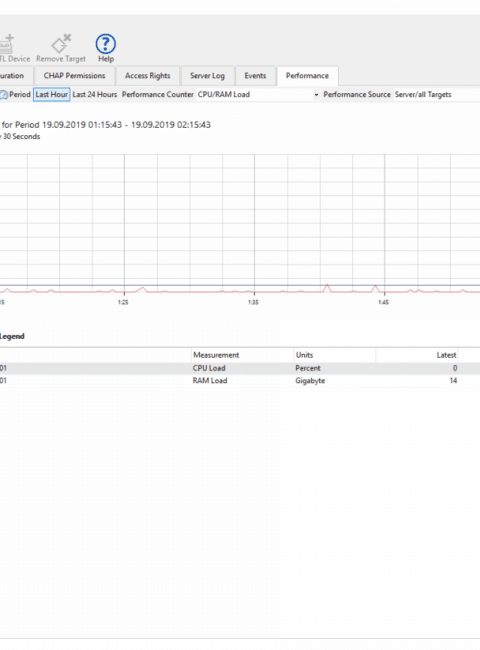Switch to the Server Log tab

[x=207, y=76]
